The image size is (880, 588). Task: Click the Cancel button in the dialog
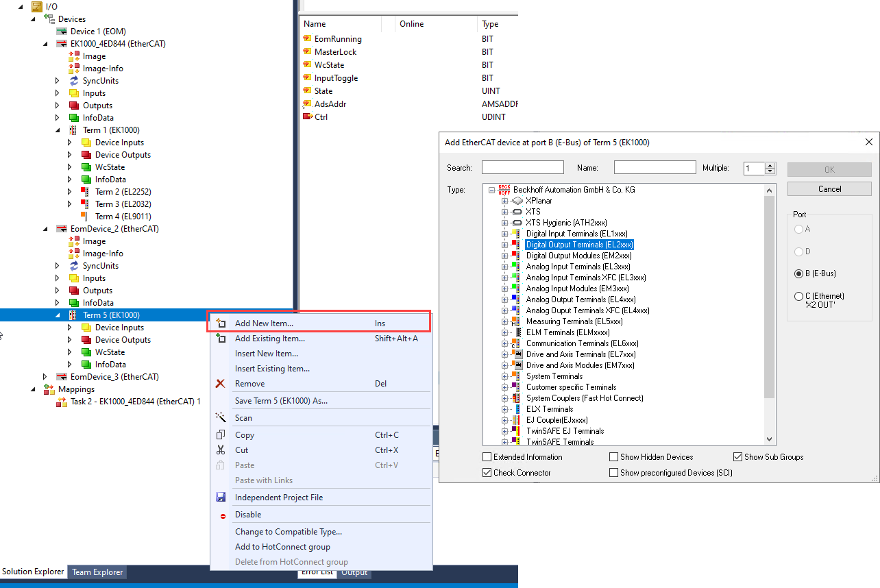829,188
